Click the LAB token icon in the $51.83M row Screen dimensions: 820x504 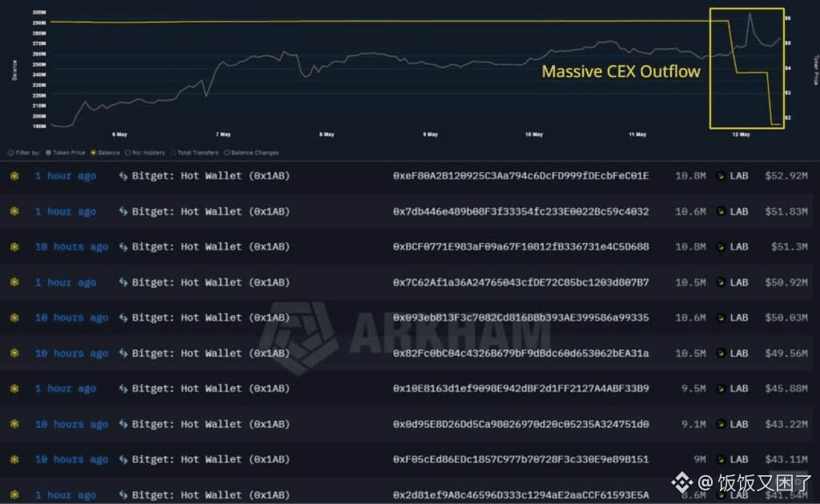click(721, 211)
